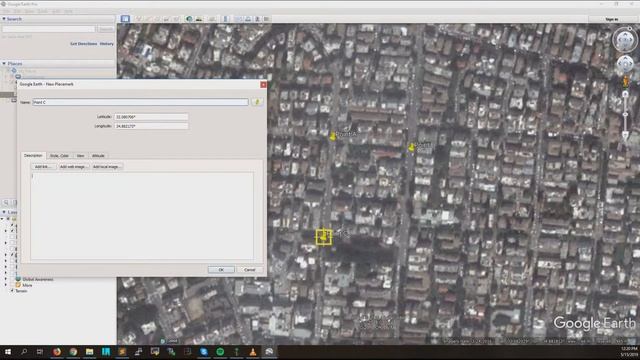
Task: Click the zoom out button below the zoom slider
Action: [625, 135]
